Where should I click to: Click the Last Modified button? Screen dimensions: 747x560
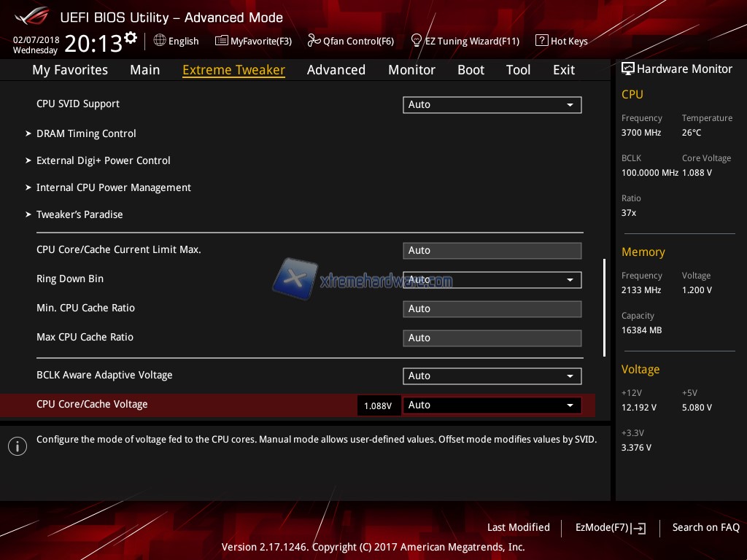click(518, 527)
